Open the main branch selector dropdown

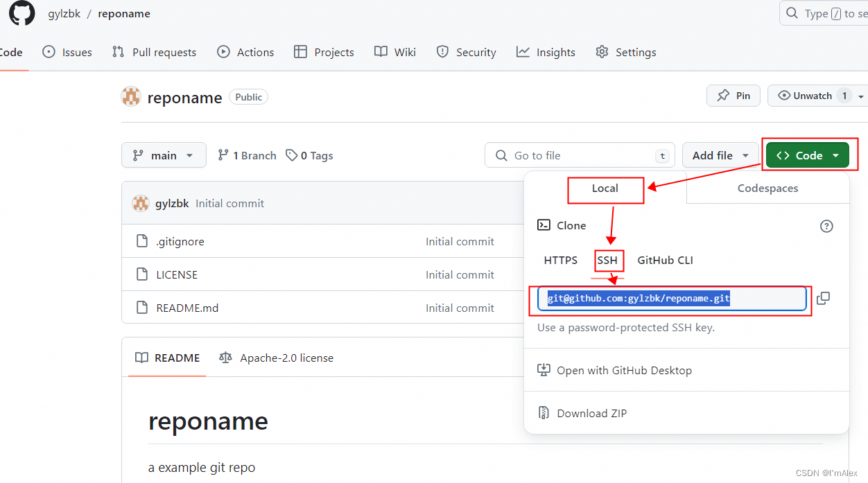pos(164,155)
